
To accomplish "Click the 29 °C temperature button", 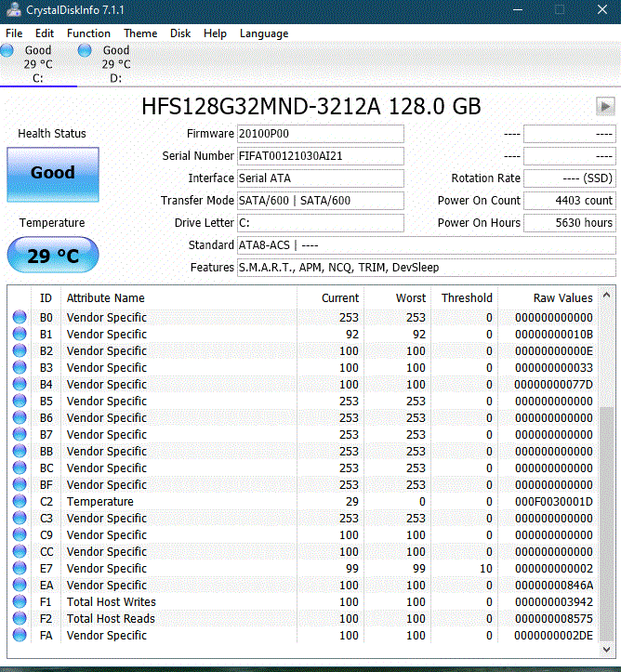I will coord(52,256).
